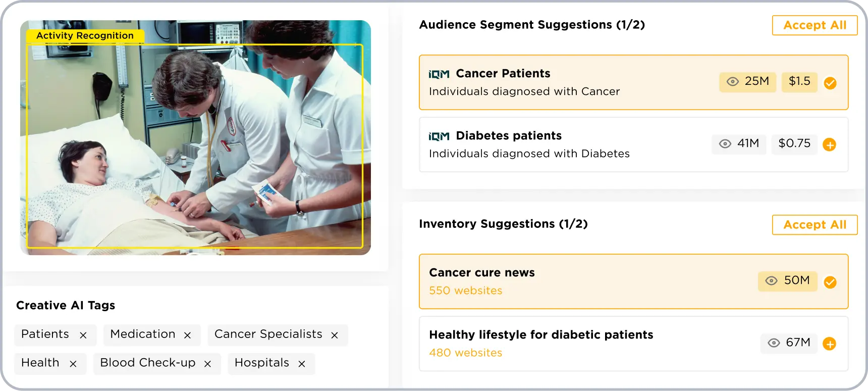
Task: Add the Diabetes patients segment with plus icon
Action: (829, 145)
